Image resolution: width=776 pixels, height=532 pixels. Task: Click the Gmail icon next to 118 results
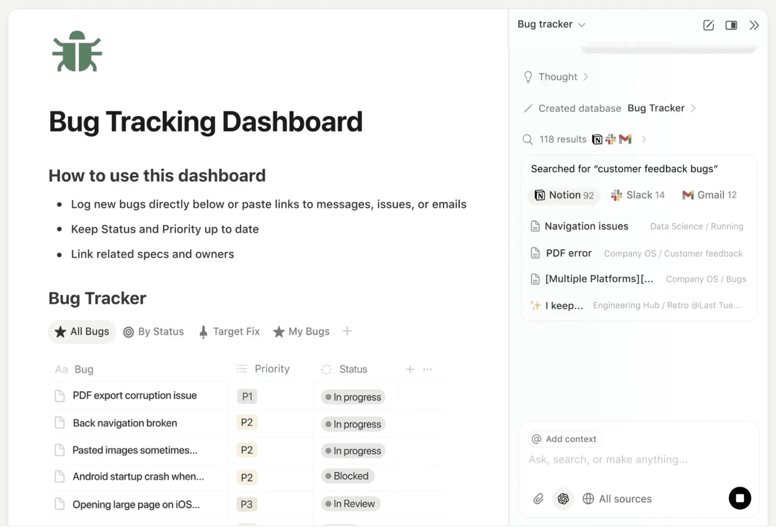click(626, 139)
